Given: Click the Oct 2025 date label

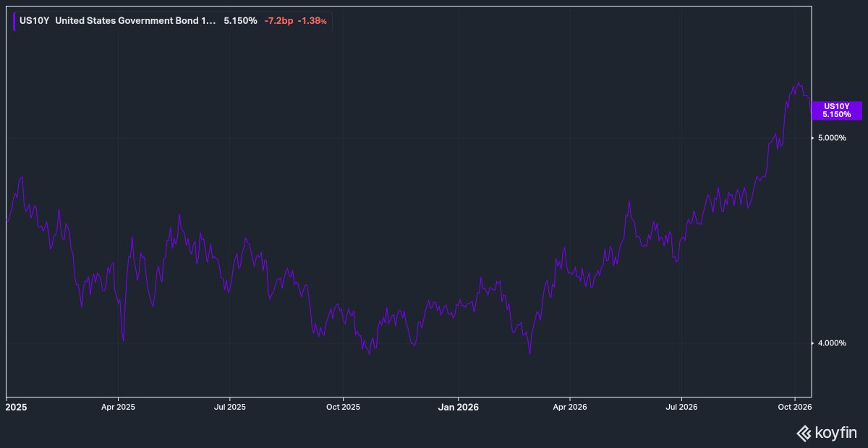Looking at the screenshot, I should tap(343, 407).
